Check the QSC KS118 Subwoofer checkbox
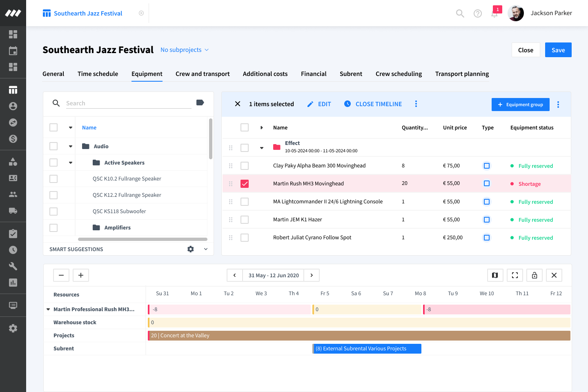 [x=53, y=212]
